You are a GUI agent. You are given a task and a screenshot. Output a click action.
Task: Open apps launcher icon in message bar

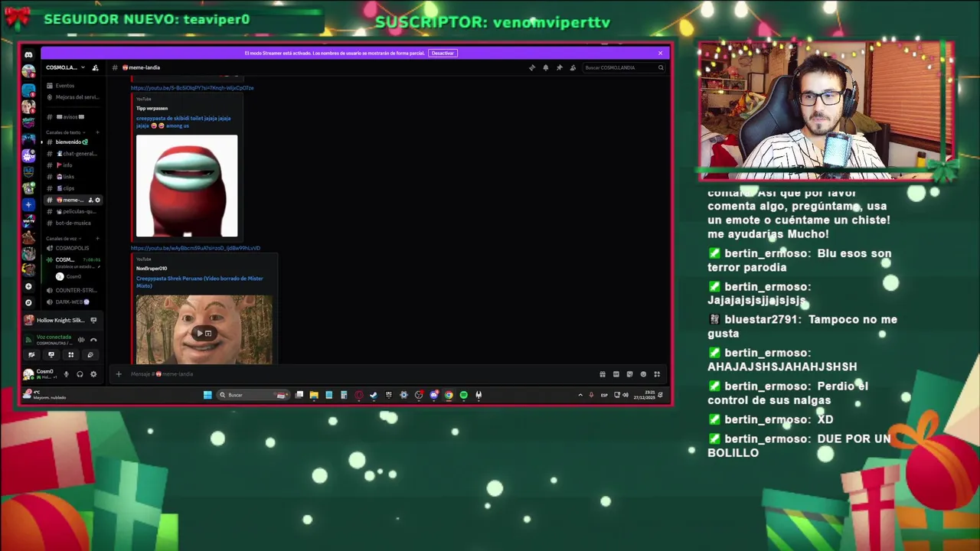[x=657, y=374]
